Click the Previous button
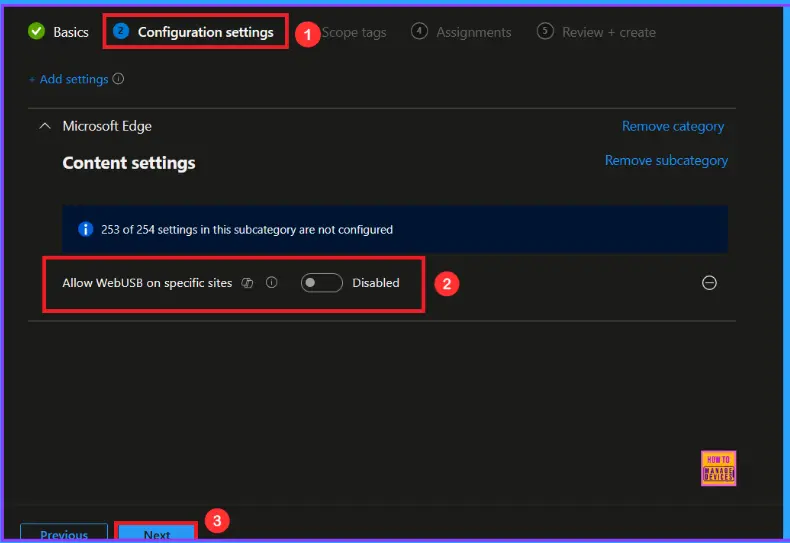This screenshot has height=543, width=790. tap(64, 533)
